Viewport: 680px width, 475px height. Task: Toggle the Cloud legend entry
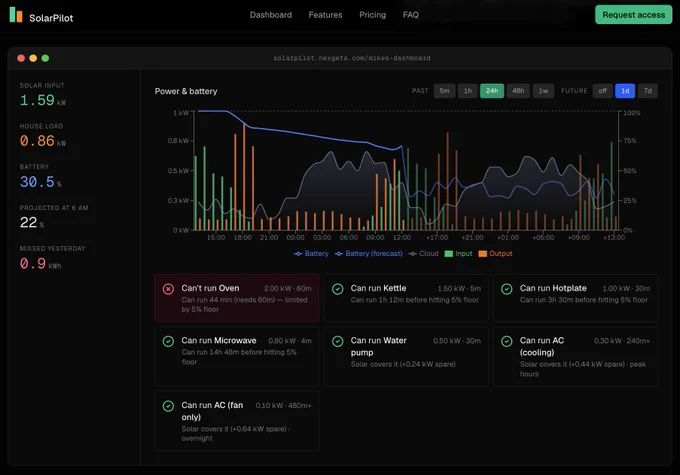(x=424, y=253)
